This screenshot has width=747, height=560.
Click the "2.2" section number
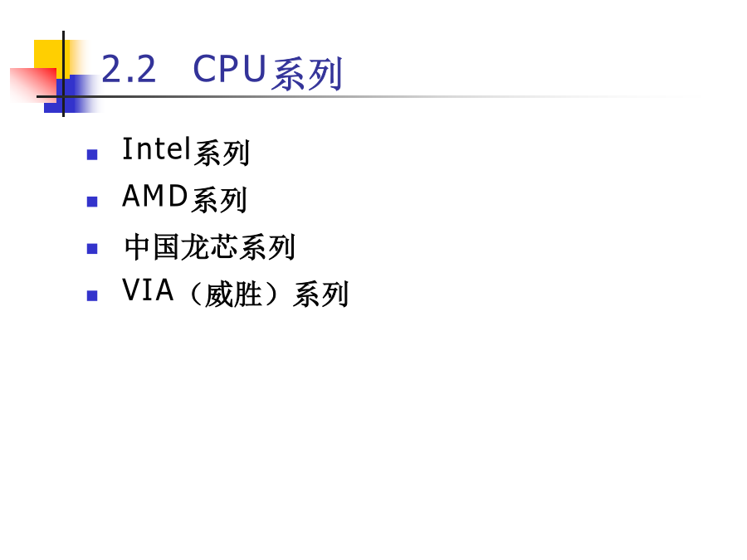coord(129,69)
